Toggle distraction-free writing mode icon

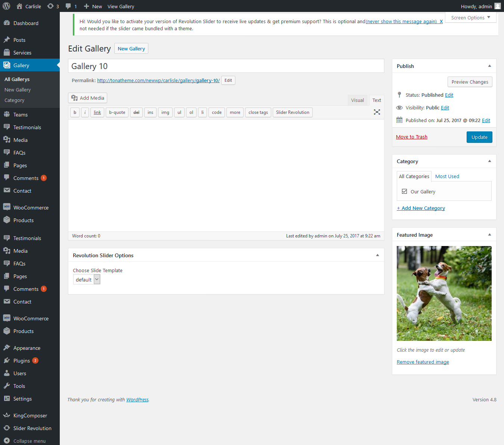click(377, 112)
